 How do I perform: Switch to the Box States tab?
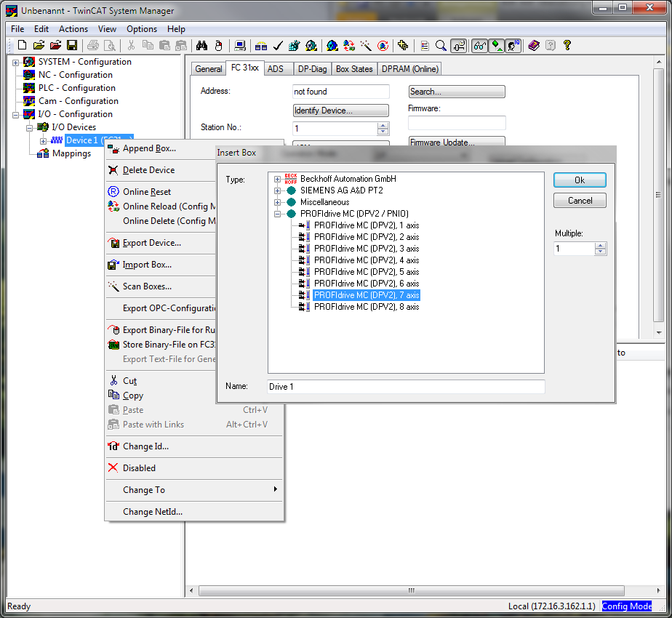pos(354,69)
